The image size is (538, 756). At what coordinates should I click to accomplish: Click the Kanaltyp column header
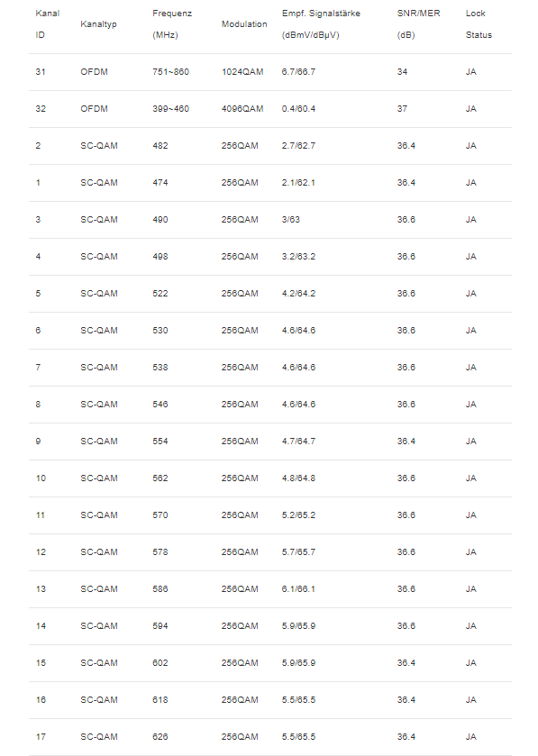(x=98, y=24)
